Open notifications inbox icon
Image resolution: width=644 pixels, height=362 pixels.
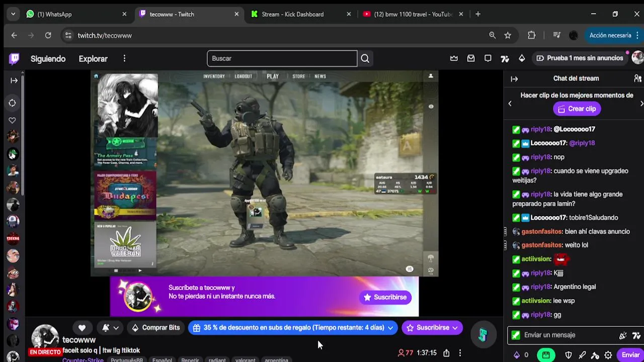click(471, 58)
